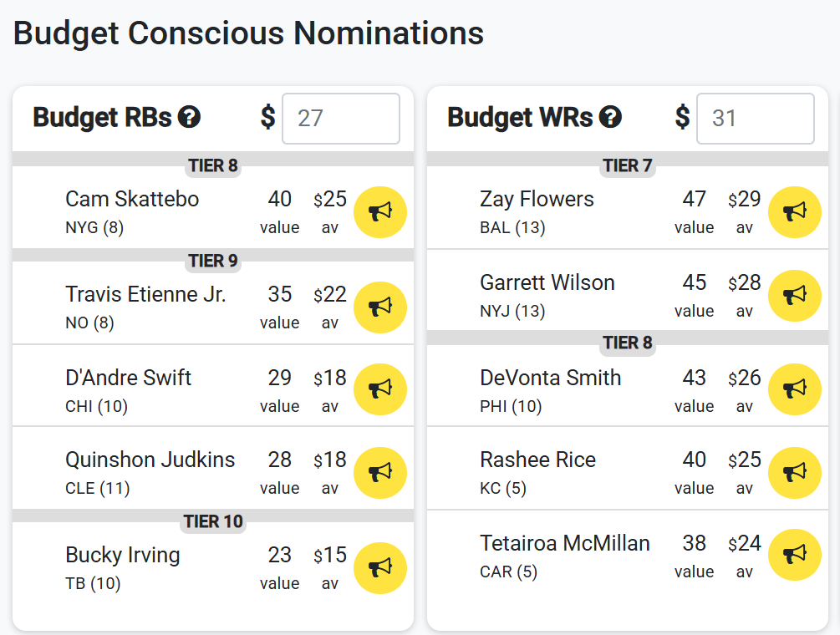
Task: Click the RB Tier 9 header label
Action: (x=213, y=261)
